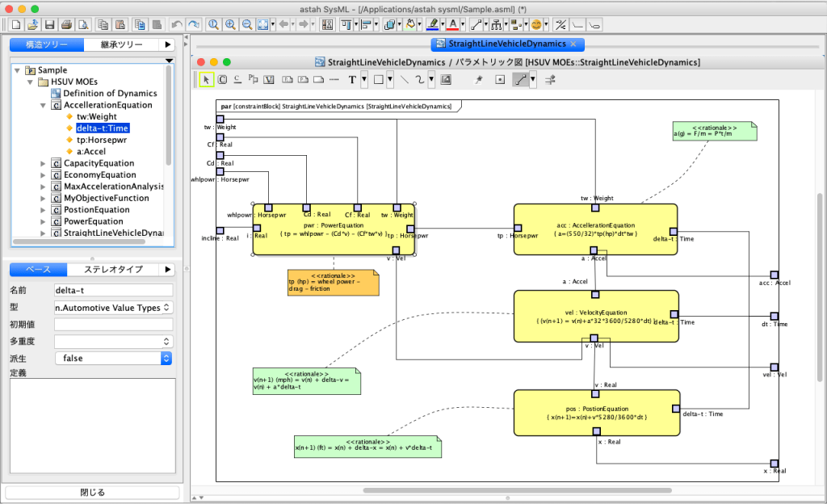Close the StraightLineVehicleDynamics diagram tab
This screenshot has height=504, width=827.
pos(573,44)
